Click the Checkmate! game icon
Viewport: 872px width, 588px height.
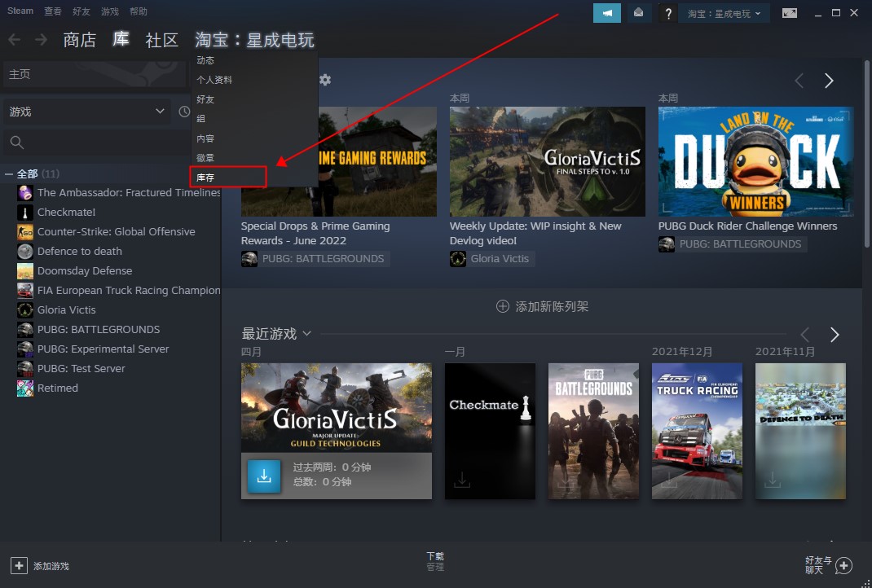(x=25, y=213)
